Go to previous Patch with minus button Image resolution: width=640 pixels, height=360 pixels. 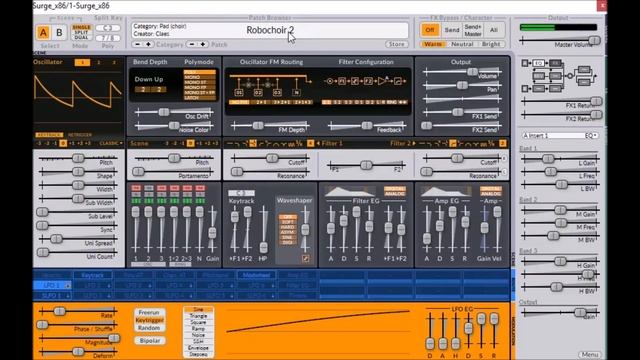point(192,44)
